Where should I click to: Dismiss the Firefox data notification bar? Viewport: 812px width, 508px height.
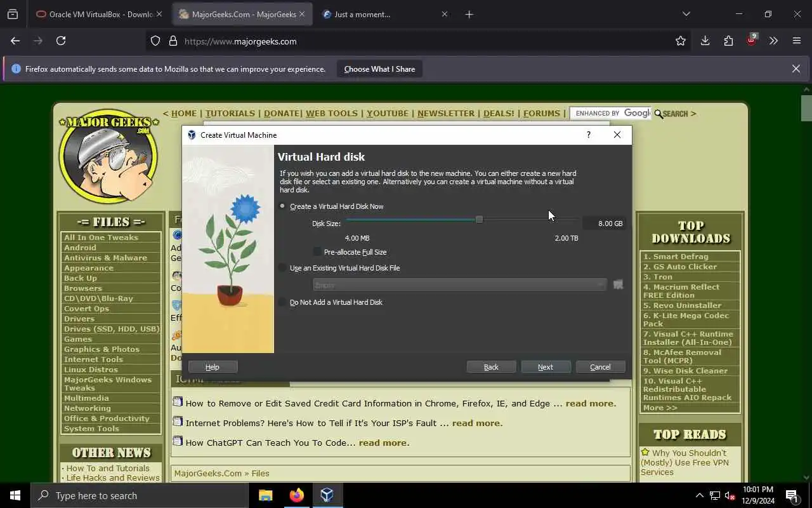(796, 69)
